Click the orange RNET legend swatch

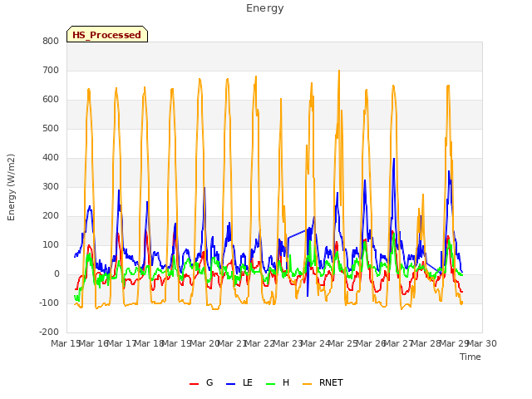pyautogui.click(x=307, y=384)
